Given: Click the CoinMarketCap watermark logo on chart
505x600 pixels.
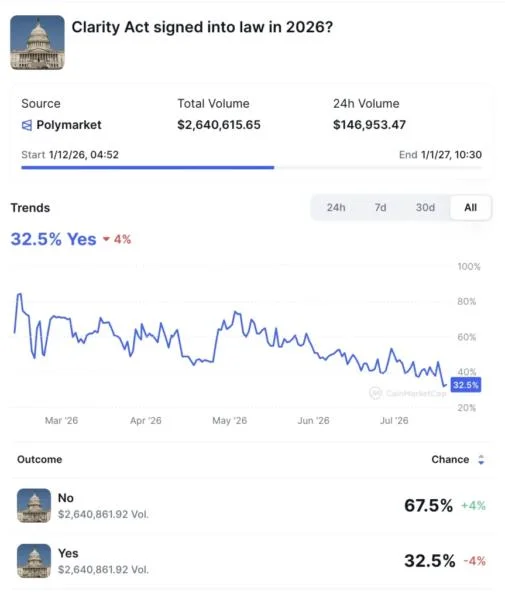Looking at the screenshot, I should point(376,393).
